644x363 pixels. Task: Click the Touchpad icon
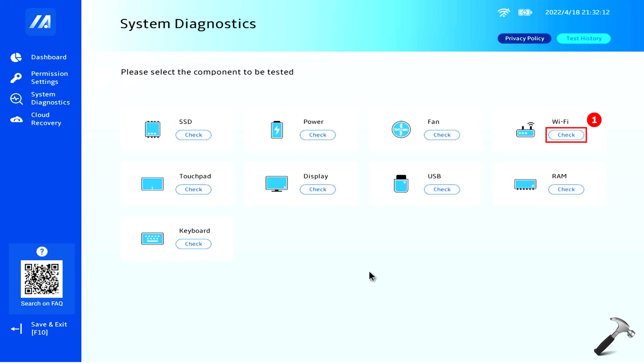click(x=152, y=184)
